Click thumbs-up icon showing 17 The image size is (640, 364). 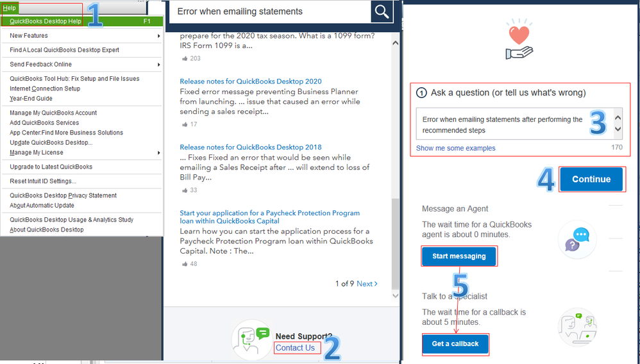tap(185, 124)
